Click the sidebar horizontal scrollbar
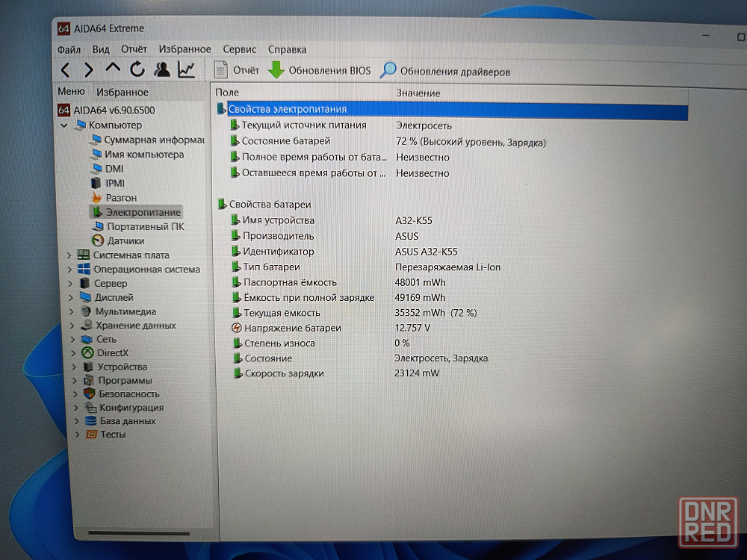 tap(138, 533)
